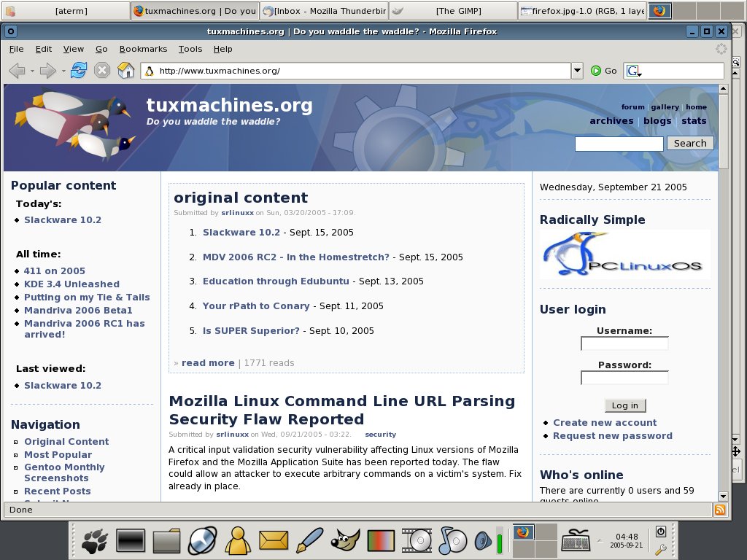This screenshot has width=747, height=560.
Task: Click the green Go button
Action: 603,71
